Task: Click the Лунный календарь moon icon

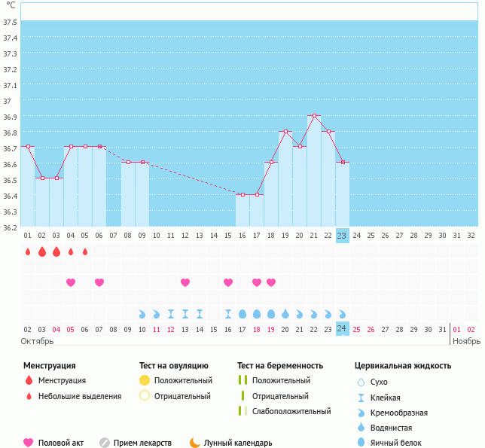Action: [x=195, y=443]
